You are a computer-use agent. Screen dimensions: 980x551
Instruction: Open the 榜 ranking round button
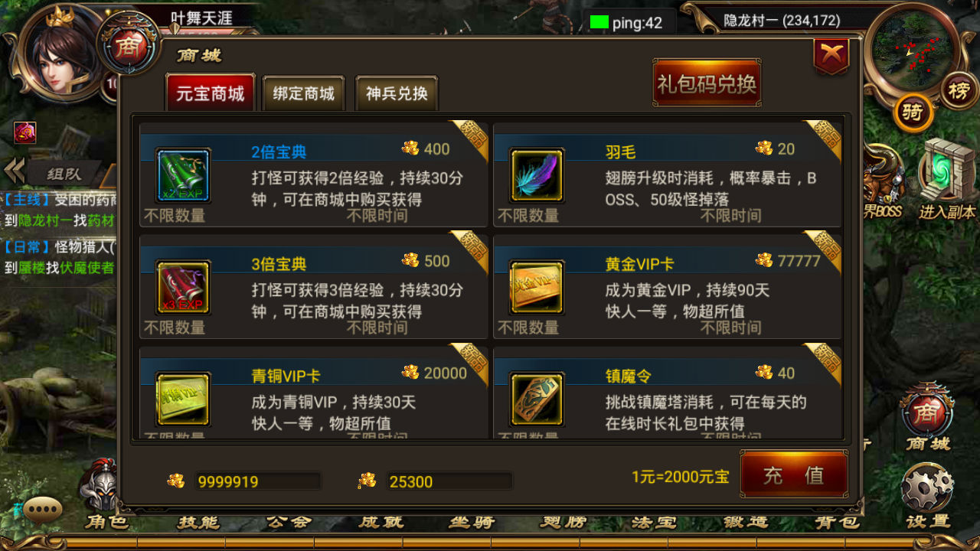959,91
